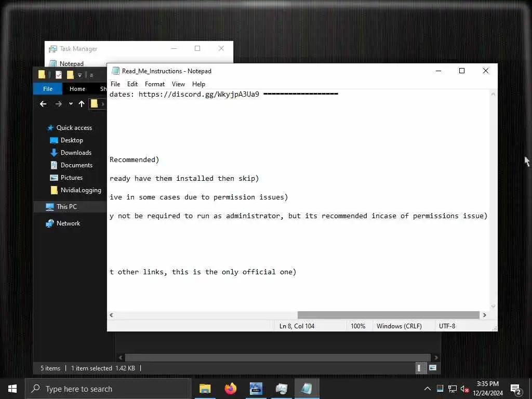Select Notepad entry in Task Manager
532x399 pixels.
pyautogui.click(x=71, y=63)
